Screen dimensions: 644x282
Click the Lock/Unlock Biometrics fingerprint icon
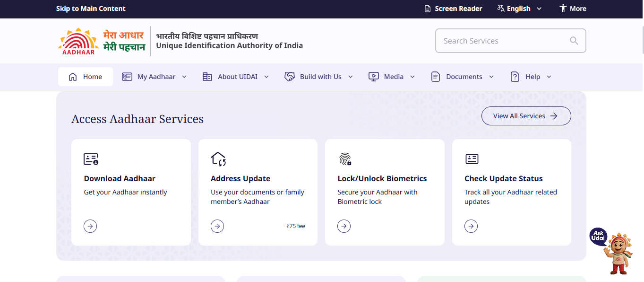click(x=345, y=159)
